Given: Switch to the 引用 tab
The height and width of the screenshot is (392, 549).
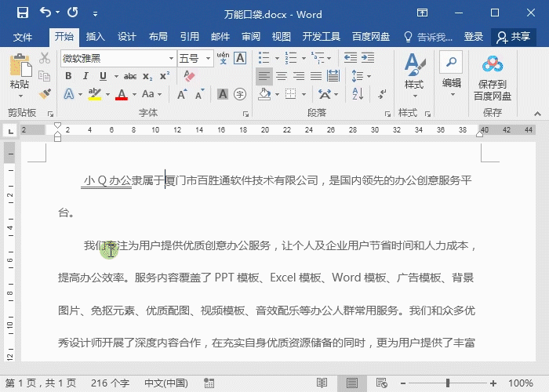Looking at the screenshot, I should 190,37.
